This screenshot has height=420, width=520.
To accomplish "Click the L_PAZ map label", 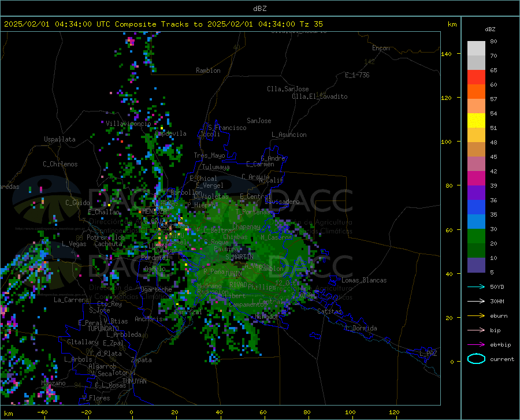I will [x=428, y=354].
